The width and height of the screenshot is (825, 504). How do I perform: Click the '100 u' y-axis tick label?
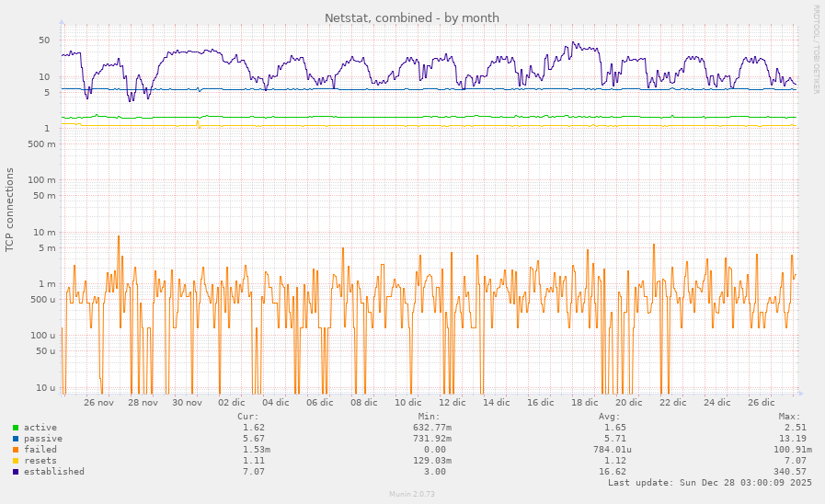pos(42,335)
